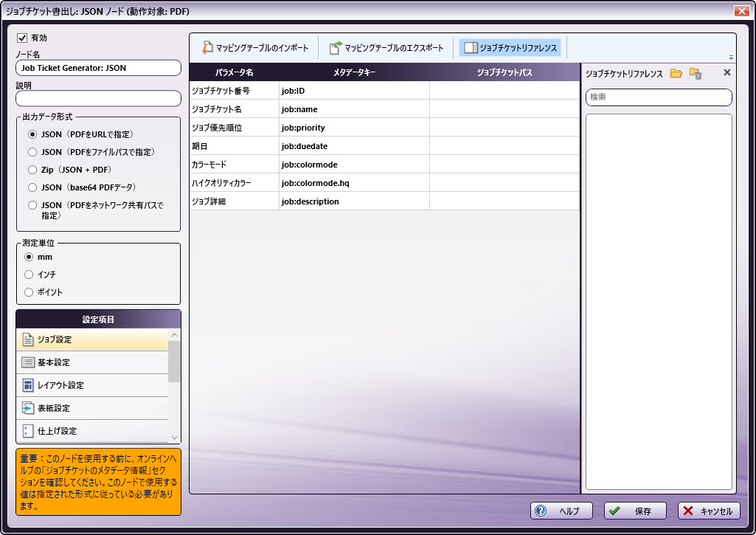
Task: Open 表紙設定 settings category
Action: point(92,407)
